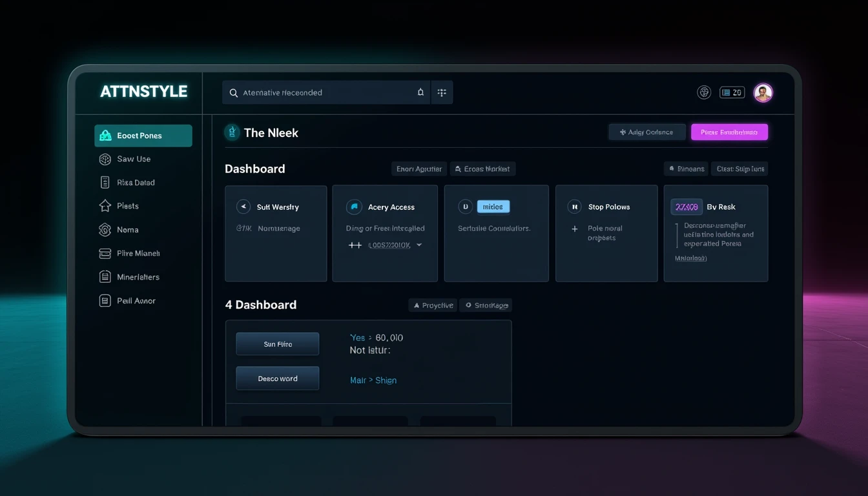The image size is (868, 496).
Task: Click the Rixa Datad document icon
Action: tap(105, 183)
